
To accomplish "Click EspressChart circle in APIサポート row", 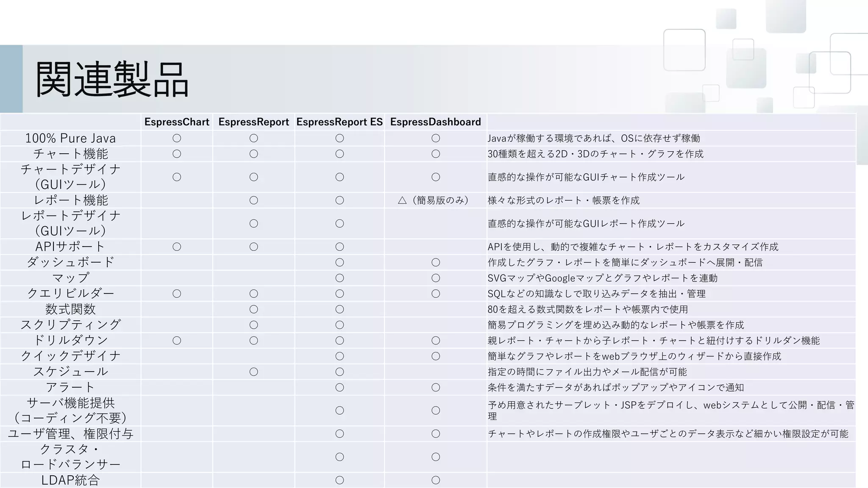I will [177, 247].
